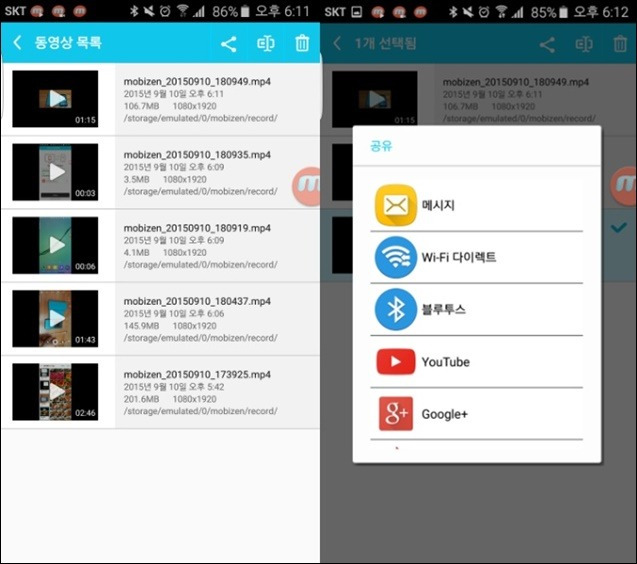This screenshot has height=564, width=637.
Task: Tap the 1개 선택됨 title text
Action: point(386,43)
